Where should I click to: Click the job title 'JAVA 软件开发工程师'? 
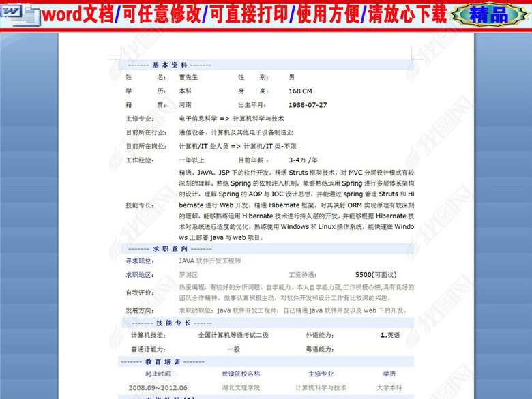(x=209, y=261)
